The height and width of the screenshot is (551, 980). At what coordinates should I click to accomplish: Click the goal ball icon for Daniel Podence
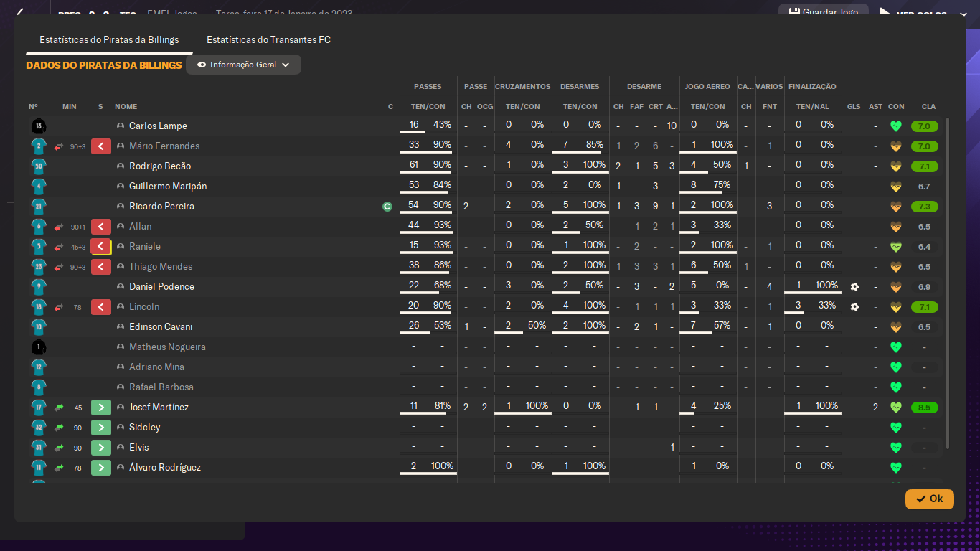(x=854, y=287)
